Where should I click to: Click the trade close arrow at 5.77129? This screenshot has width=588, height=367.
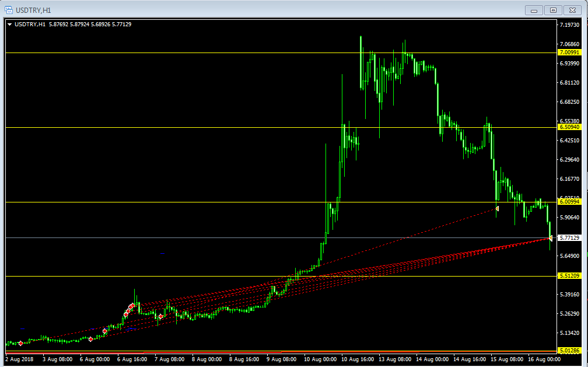[551, 238]
